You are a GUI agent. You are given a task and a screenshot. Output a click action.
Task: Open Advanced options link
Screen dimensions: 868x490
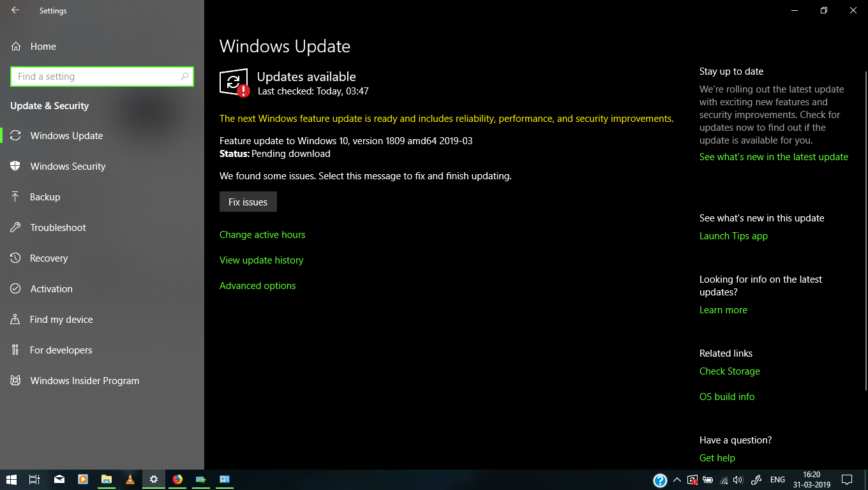click(258, 286)
